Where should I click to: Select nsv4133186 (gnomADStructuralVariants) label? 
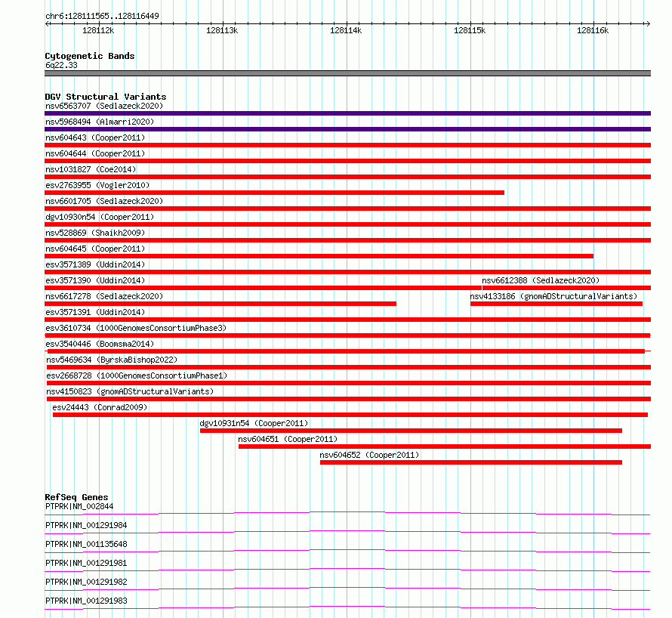[x=553, y=296]
